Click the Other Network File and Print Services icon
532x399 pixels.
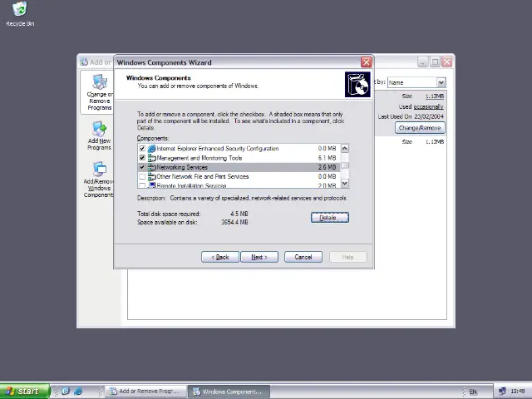[152, 176]
